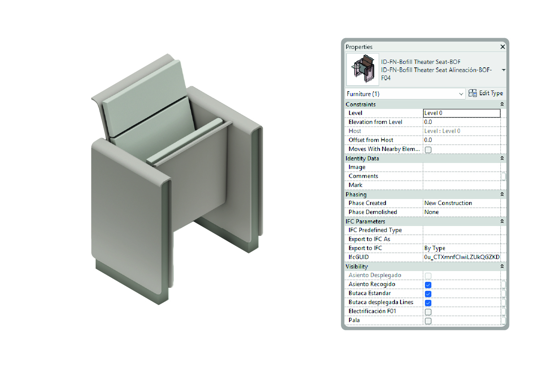Uncheck the Butaca Estandar checkbox
The width and height of the screenshot is (542, 392).
(x=428, y=294)
